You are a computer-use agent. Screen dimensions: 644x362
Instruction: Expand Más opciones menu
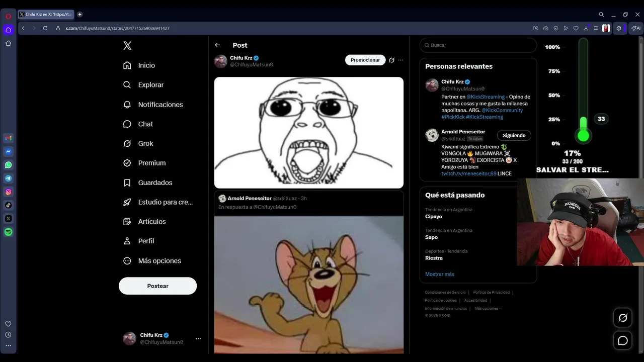click(x=152, y=260)
